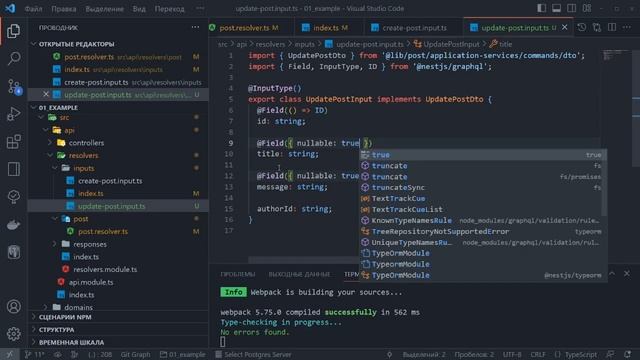Select TextTrackCueList autocomplete suggestion
This screenshot has width=640, height=360.
(482, 209)
